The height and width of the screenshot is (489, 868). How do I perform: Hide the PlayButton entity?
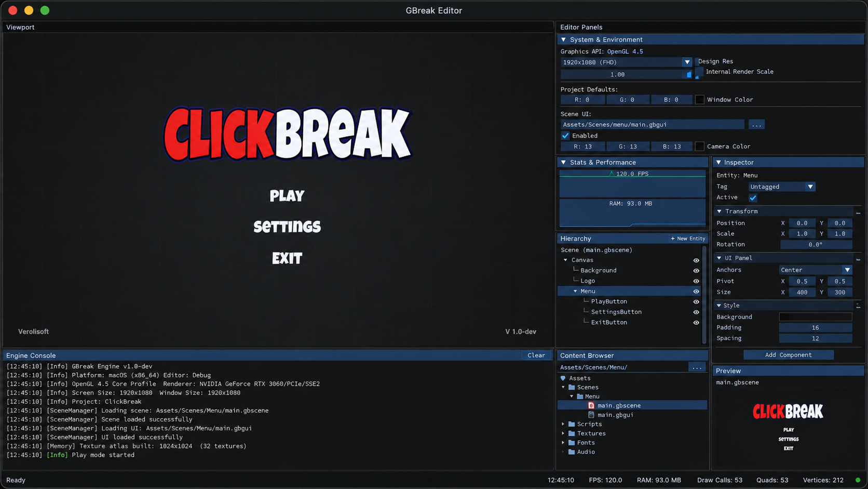(x=696, y=302)
